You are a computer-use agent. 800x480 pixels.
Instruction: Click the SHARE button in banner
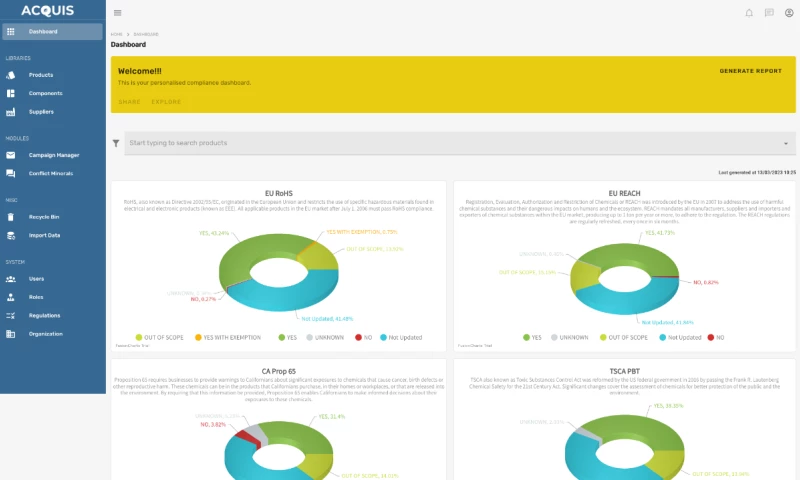(130, 102)
